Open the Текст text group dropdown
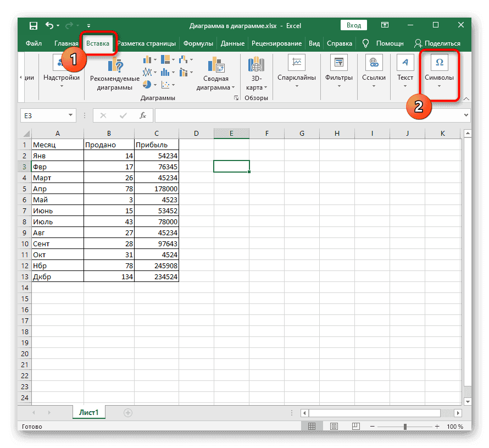489x448 pixels. (405, 70)
